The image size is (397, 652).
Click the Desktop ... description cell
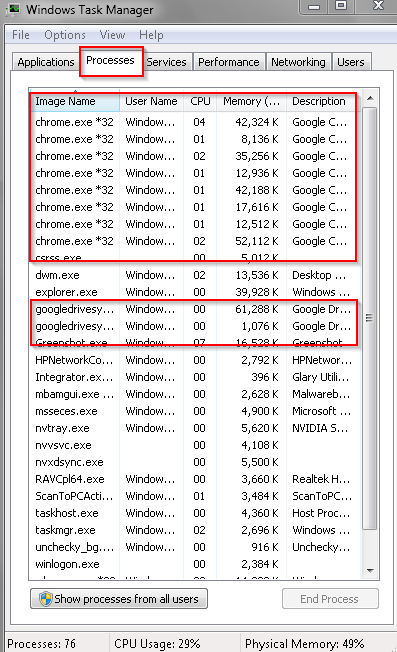(x=319, y=275)
